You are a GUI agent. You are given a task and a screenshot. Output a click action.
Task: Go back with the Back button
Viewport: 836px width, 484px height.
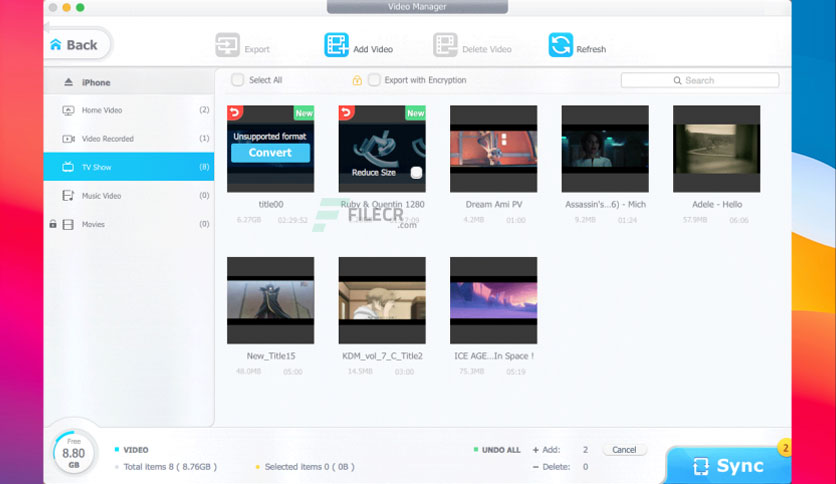(78, 45)
